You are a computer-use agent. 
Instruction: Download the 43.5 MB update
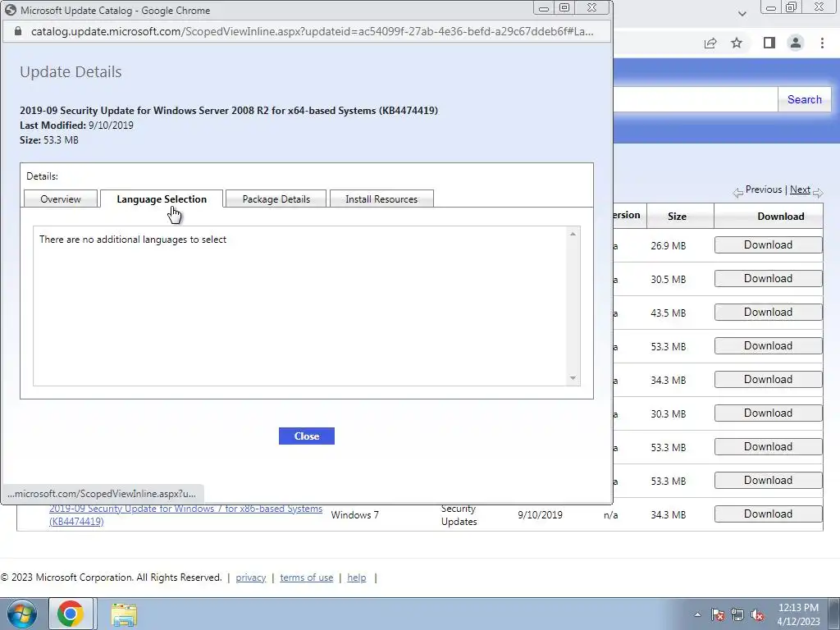tap(768, 313)
